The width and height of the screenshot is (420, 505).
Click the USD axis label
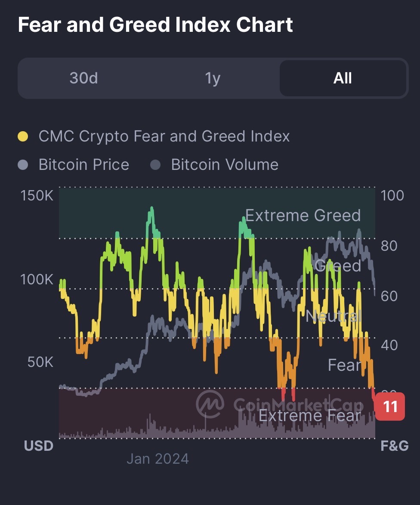[39, 446]
